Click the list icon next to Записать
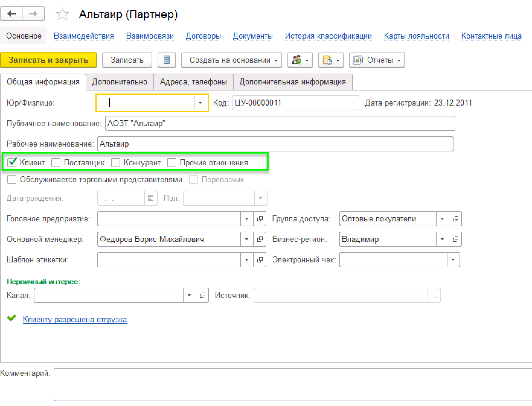Image resolution: width=532 pixels, height=406 pixels. pyautogui.click(x=166, y=60)
